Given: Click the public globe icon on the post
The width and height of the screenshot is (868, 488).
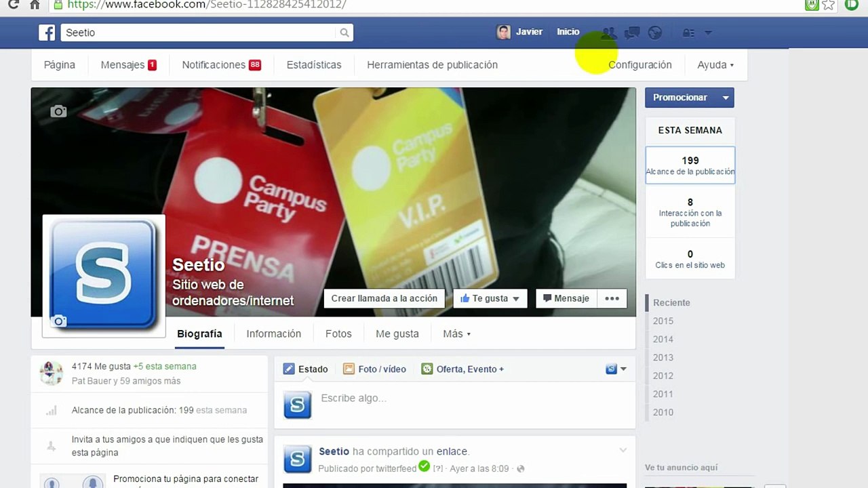Looking at the screenshot, I should [521, 468].
